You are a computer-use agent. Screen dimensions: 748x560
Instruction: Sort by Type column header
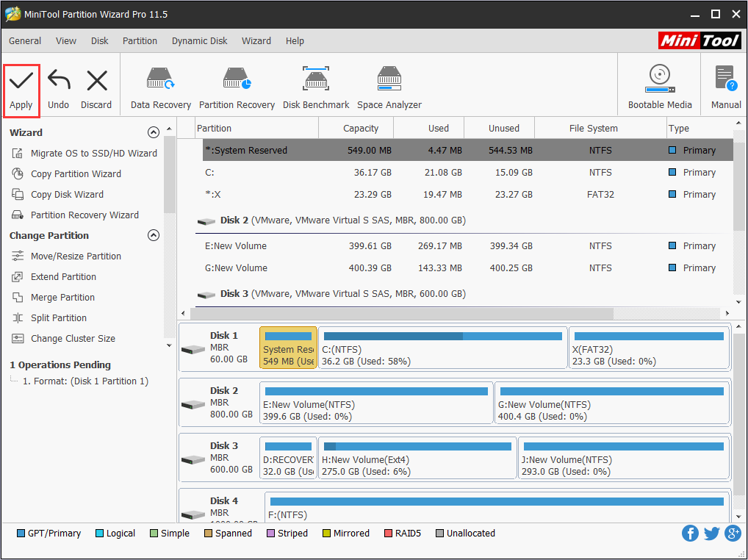point(700,129)
